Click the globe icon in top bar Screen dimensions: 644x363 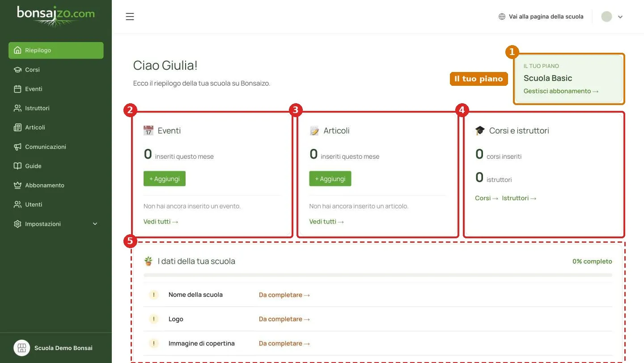pos(502,17)
